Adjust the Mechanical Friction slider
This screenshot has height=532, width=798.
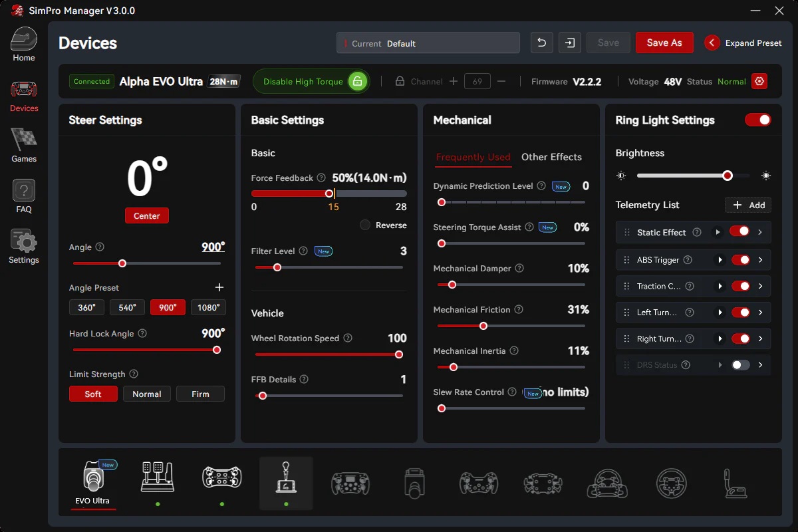tap(483, 326)
